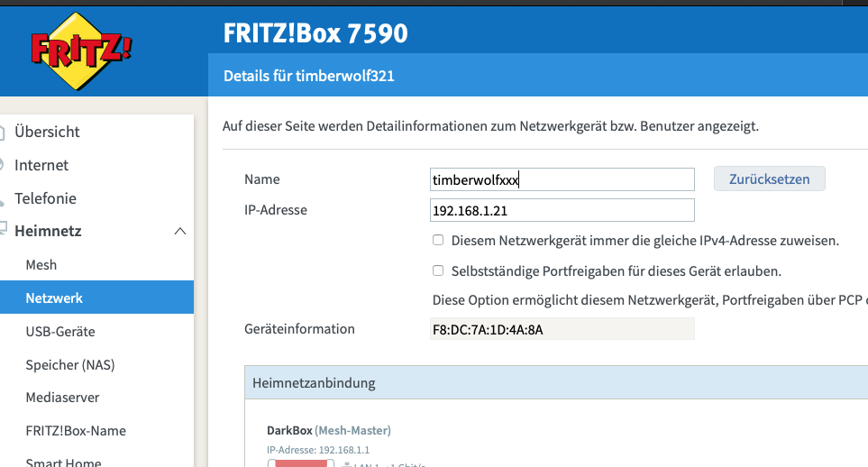The height and width of the screenshot is (467, 868).
Task: Open the Smart Home menu entry
Action: (x=64, y=462)
